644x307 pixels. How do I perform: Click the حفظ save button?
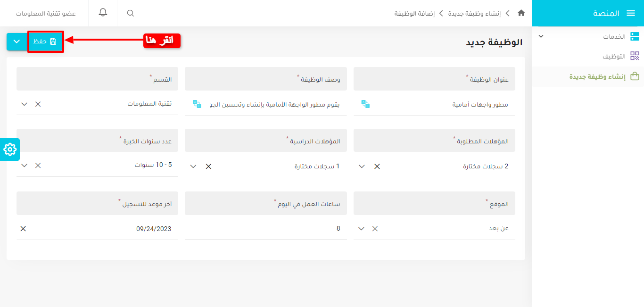point(45,41)
